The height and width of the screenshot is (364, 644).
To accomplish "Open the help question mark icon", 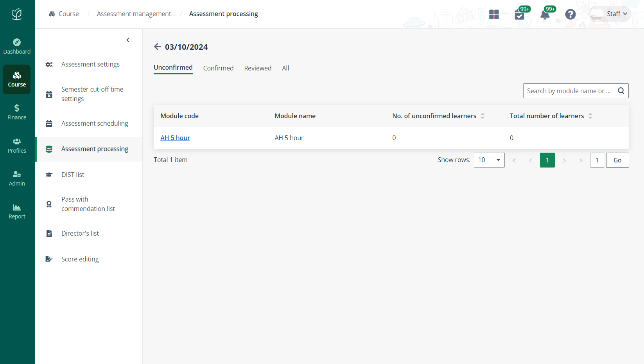I will point(570,14).
